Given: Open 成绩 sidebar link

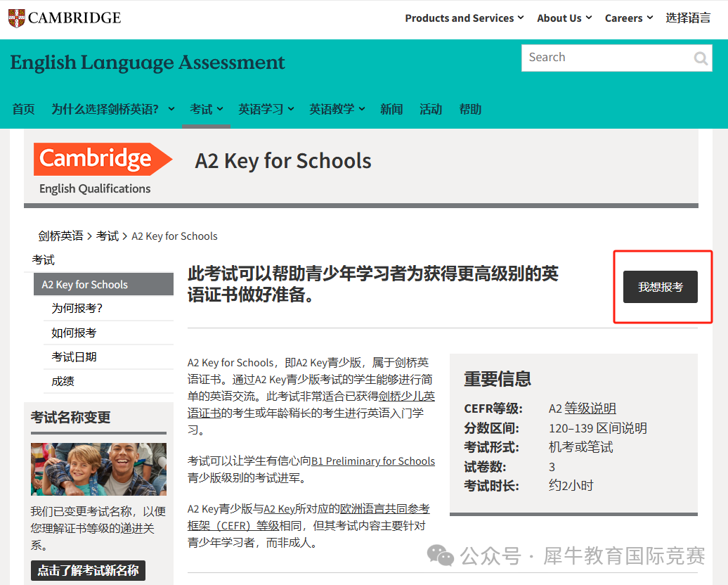Looking at the screenshot, I should click(63, 382).
